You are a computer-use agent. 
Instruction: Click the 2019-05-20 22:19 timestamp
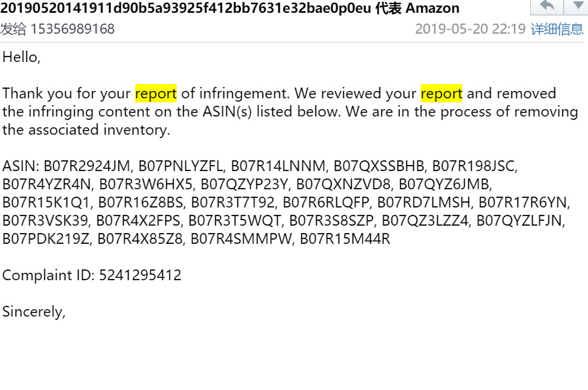coord(470,29)
